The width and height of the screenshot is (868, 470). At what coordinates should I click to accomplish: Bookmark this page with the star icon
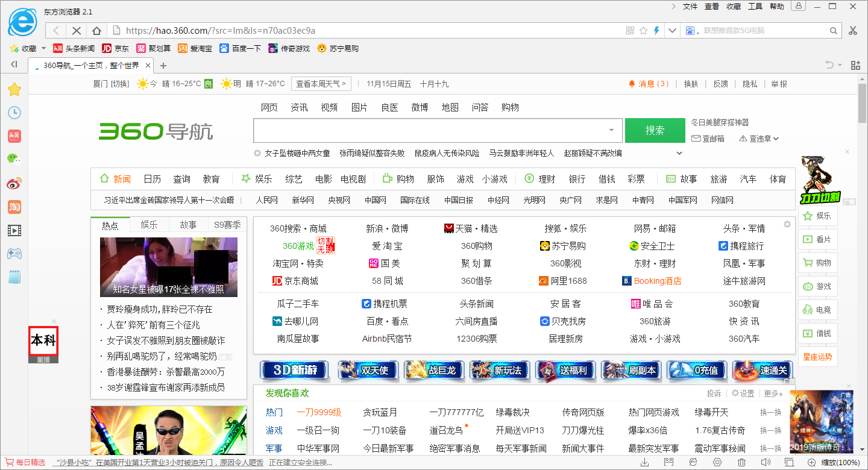click(643, 31)
